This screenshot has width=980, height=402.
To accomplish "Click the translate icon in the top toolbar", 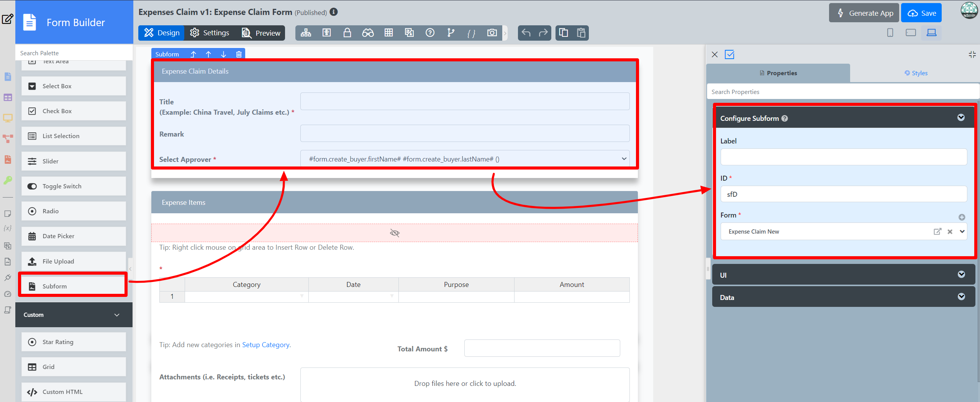I will (x=409, y=33).
